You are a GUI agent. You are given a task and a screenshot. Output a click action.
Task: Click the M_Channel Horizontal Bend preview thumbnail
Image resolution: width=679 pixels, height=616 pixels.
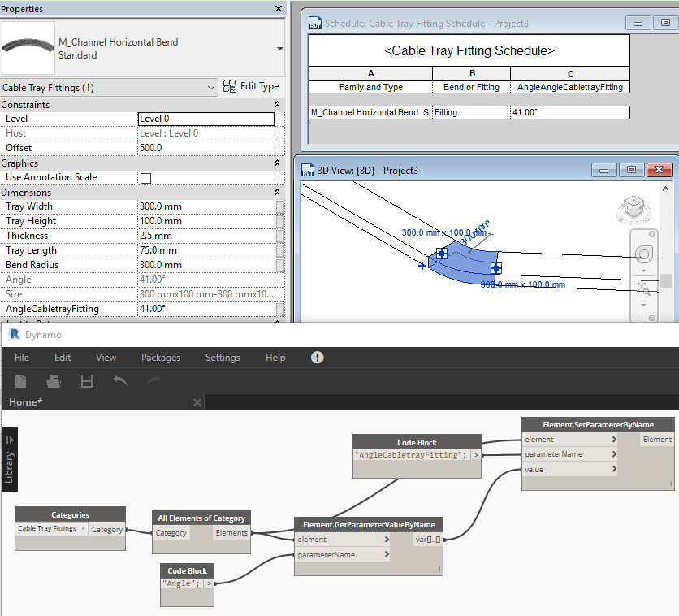28,48
